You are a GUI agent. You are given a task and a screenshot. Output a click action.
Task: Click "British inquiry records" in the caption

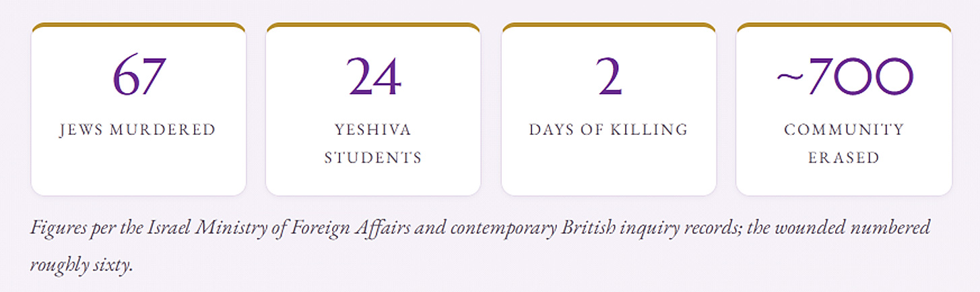pyautogui.click(x=628, y=227)
